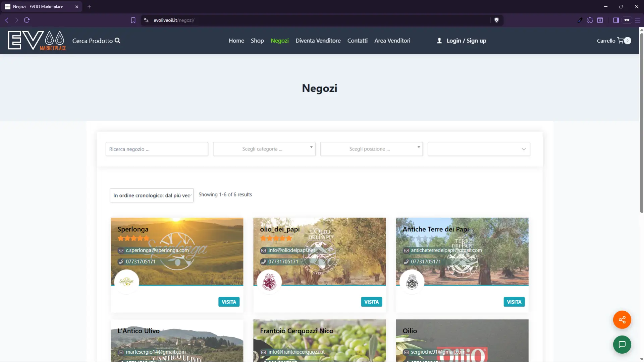Bookmark this page icon
Screen dimensions: 644x362
pyautogui.click(x=133, y=20)
